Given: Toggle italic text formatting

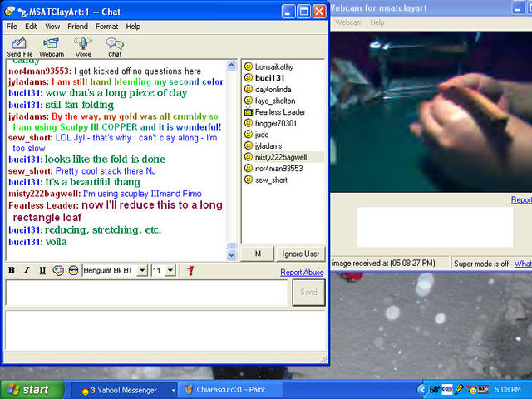Looking at the screenshot, I should (x=27, y=270).
